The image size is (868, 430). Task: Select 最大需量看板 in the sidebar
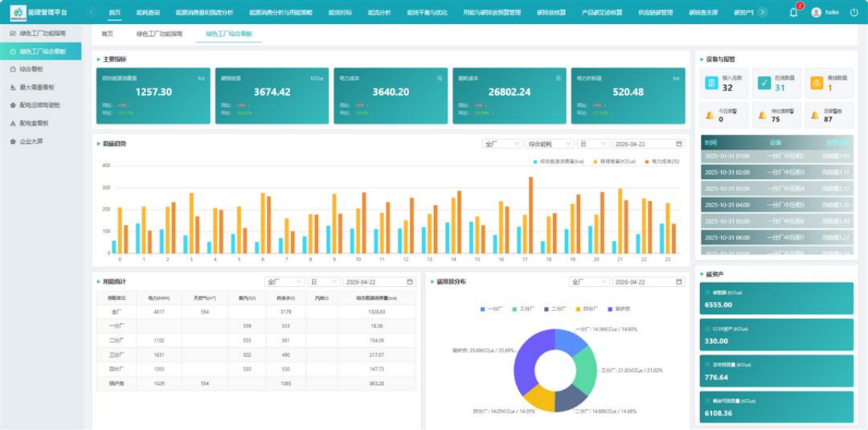[36, 87]
